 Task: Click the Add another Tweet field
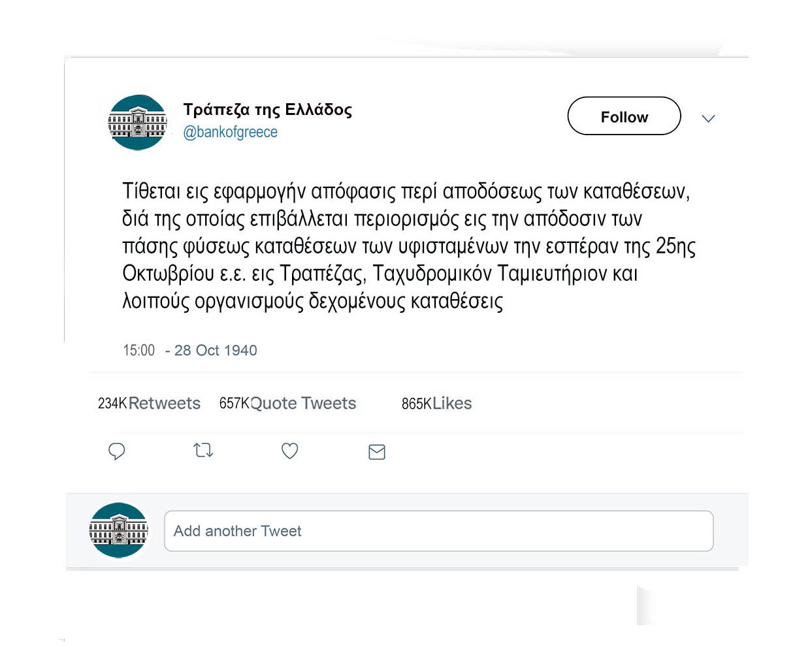click(x=438, y=531)
